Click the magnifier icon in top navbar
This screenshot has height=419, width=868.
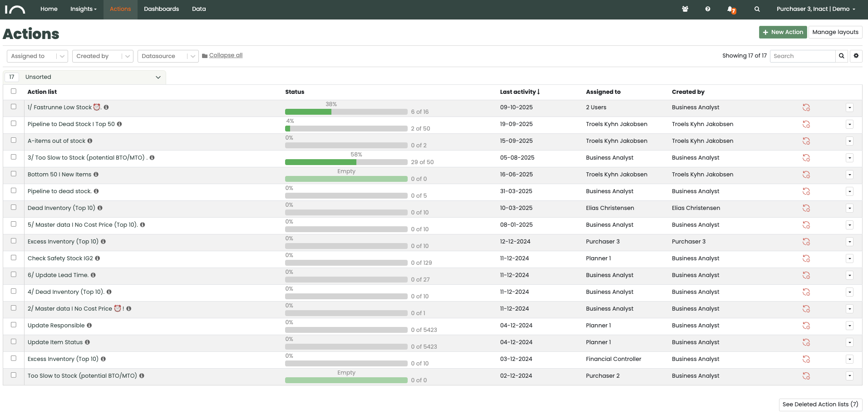click(757, 9)
